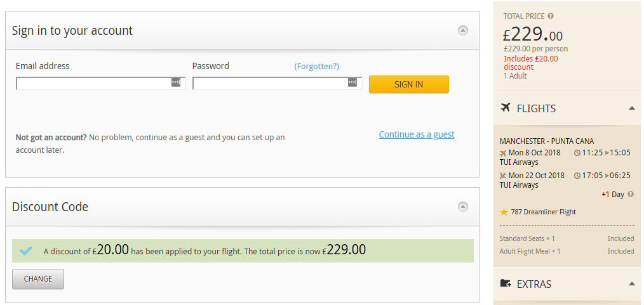Collapse the EXTRAS summary section

point(632,283)
